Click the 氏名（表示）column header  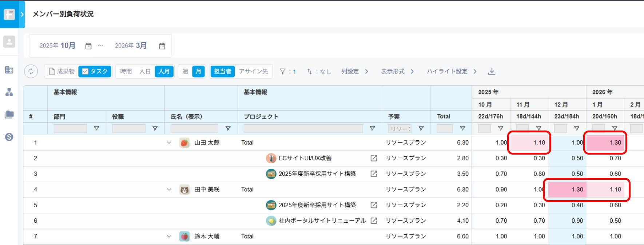(x=186, y=117)
